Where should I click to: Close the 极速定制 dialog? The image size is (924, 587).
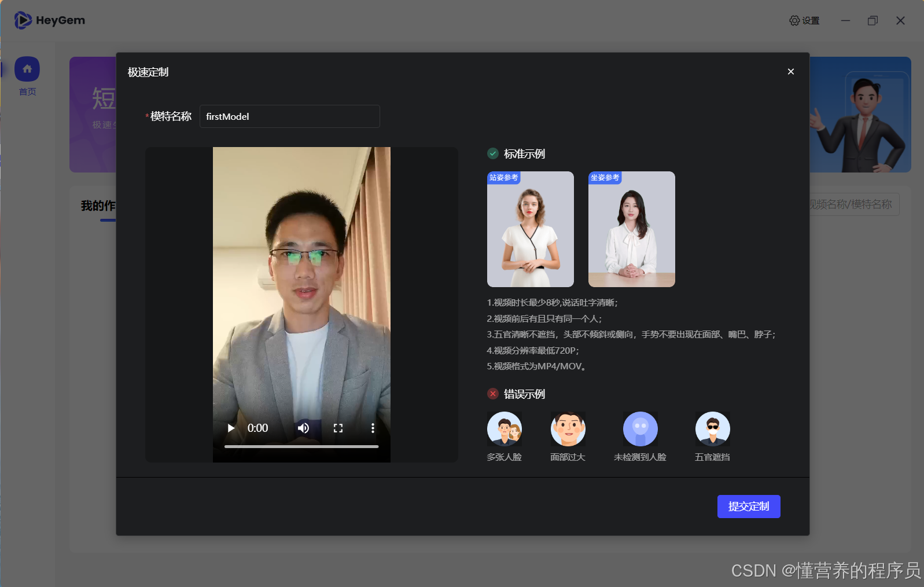pyautogui.click(x=791, y=72)
